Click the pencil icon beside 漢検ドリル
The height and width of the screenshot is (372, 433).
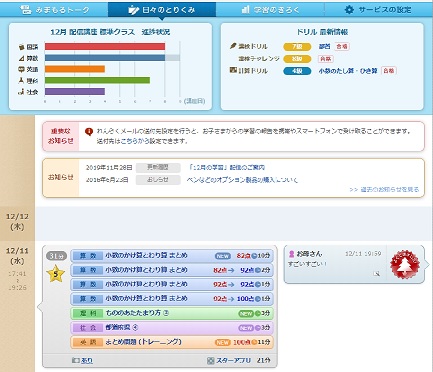[x=233, y=46]
